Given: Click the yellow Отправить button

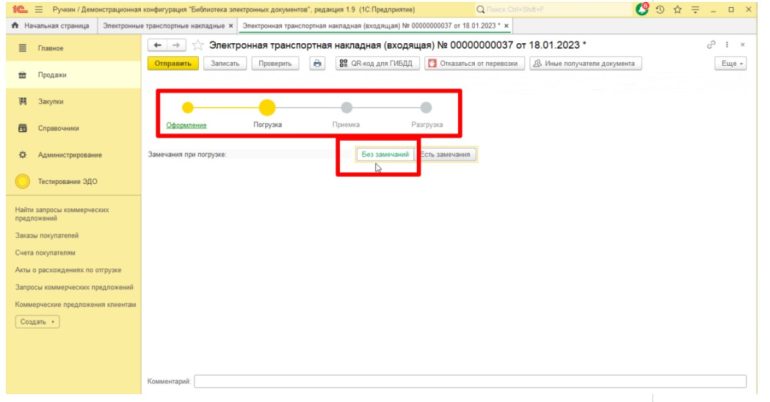Looking at the screenshot, I should tap(173, 63).
